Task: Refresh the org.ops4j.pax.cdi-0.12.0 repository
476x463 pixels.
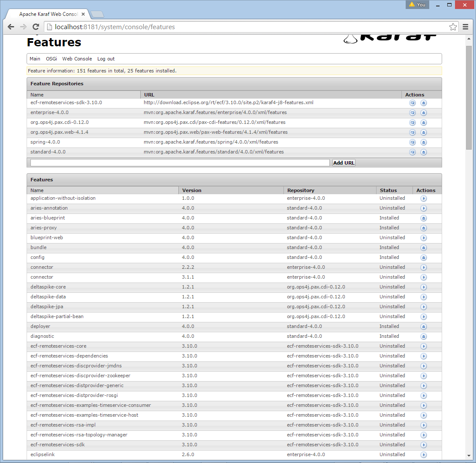Action: click(x=412, y=123)
